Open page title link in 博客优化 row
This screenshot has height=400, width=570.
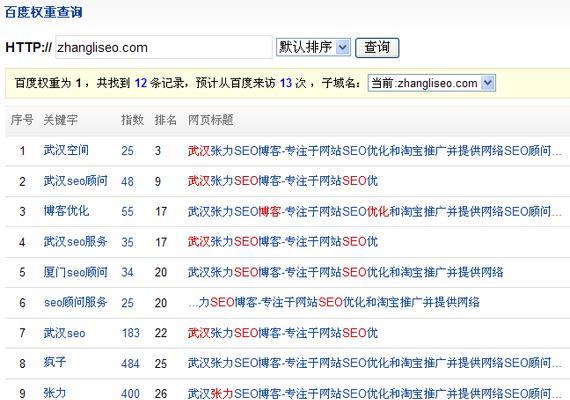click(x=375, y=211)
